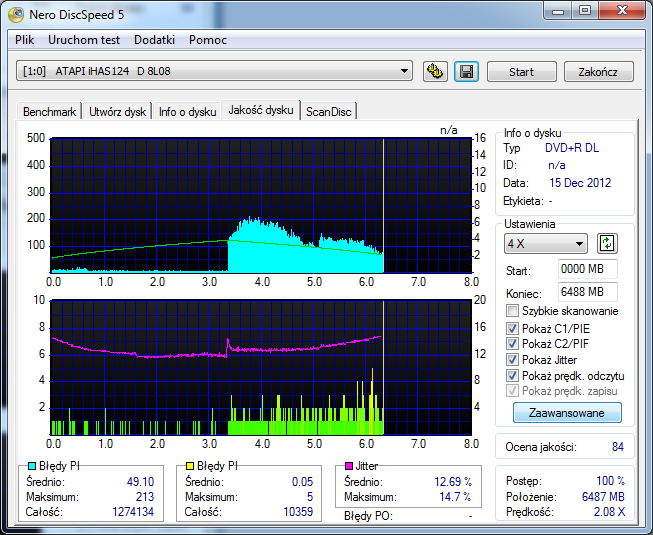The height and width of the screenshot is (535, 653).
Task: Click the yellow Błędy PI color swatch
Action: (189, 465)
